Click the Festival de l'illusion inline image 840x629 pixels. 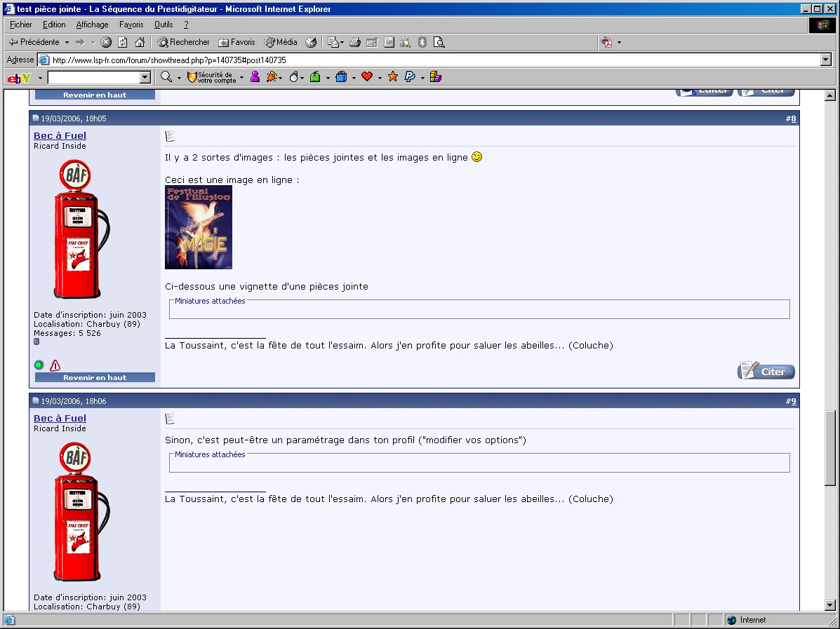[199, 227]
